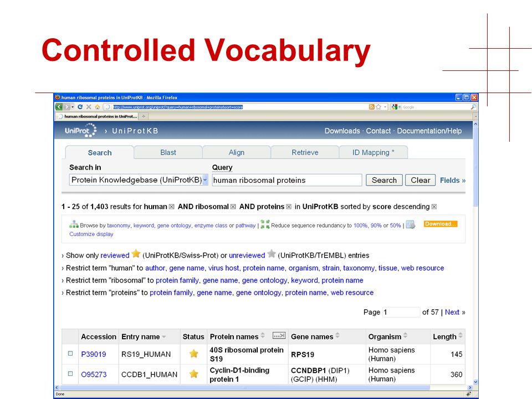The height and width of the screenshot is (399, 532).
Task: Click the stop loading X icon
Action: (89, 107)
